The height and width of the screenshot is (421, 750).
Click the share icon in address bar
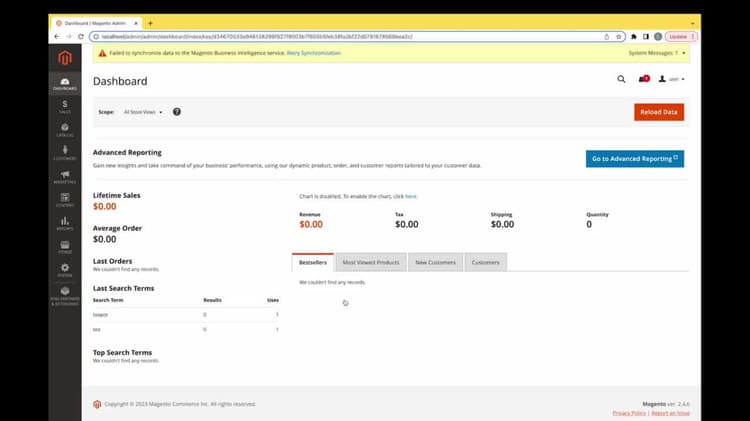(x=607, y=36)
